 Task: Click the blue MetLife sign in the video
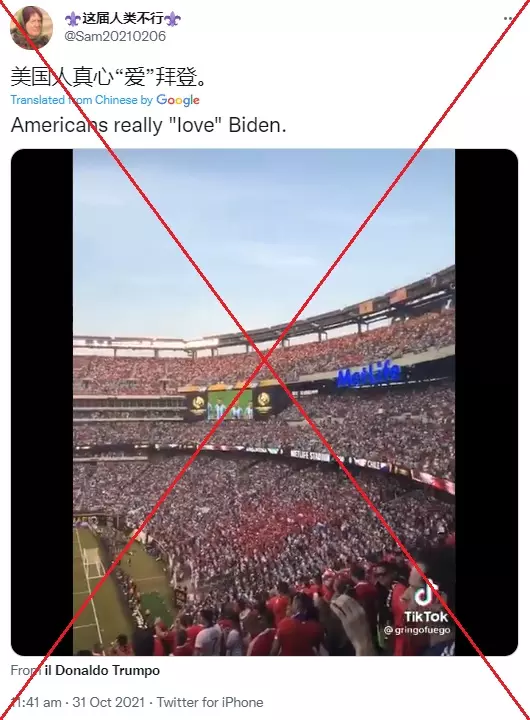pyautogui.click(x=369, y=374)
